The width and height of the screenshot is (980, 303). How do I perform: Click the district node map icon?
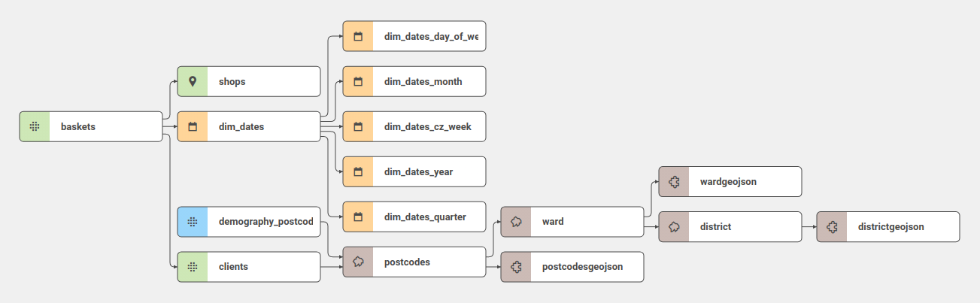click(x=674, y=226)
